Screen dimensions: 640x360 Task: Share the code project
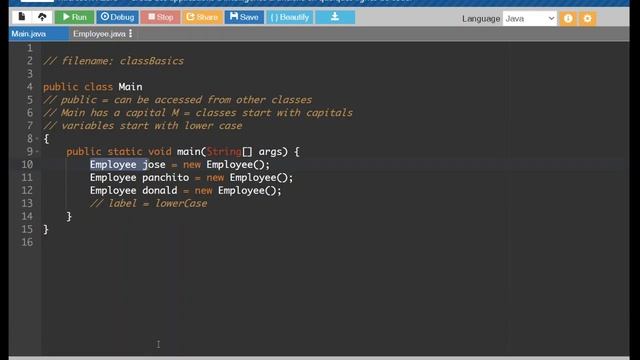(202, 17)
